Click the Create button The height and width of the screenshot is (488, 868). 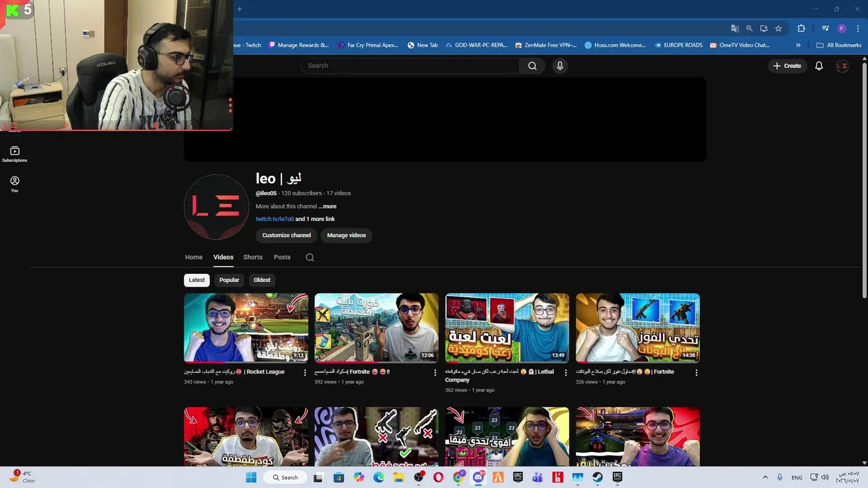click(x=787, y=66)
